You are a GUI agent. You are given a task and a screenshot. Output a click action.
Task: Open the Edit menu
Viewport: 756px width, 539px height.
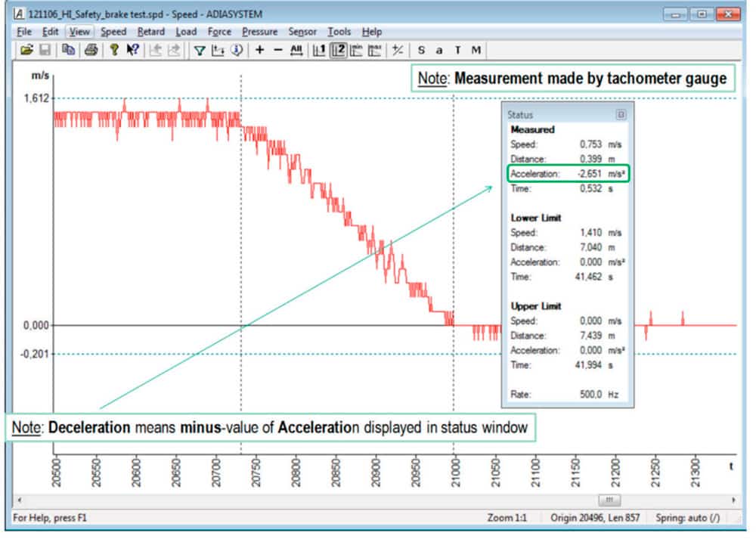(50, 32)
